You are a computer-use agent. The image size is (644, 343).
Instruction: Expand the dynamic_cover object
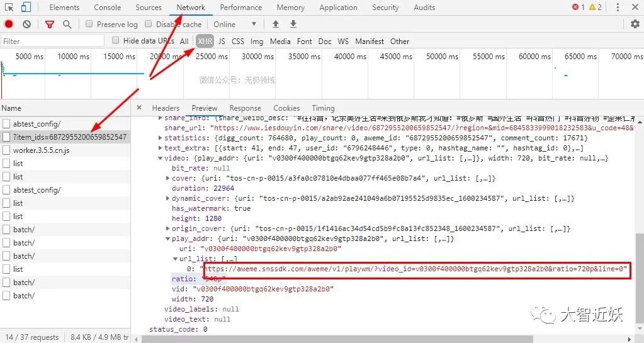pyautogui.click(x=167, y=198)
